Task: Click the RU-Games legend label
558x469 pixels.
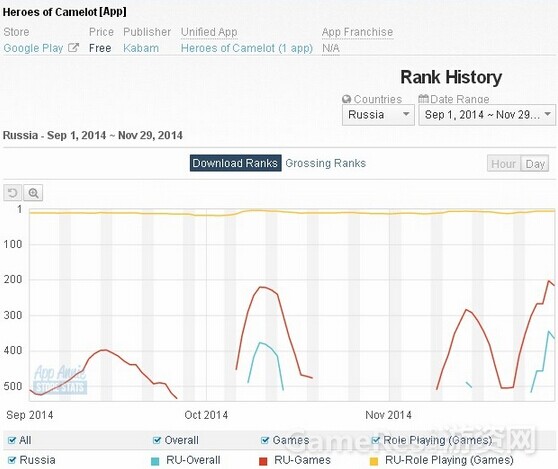Action: 302,460
